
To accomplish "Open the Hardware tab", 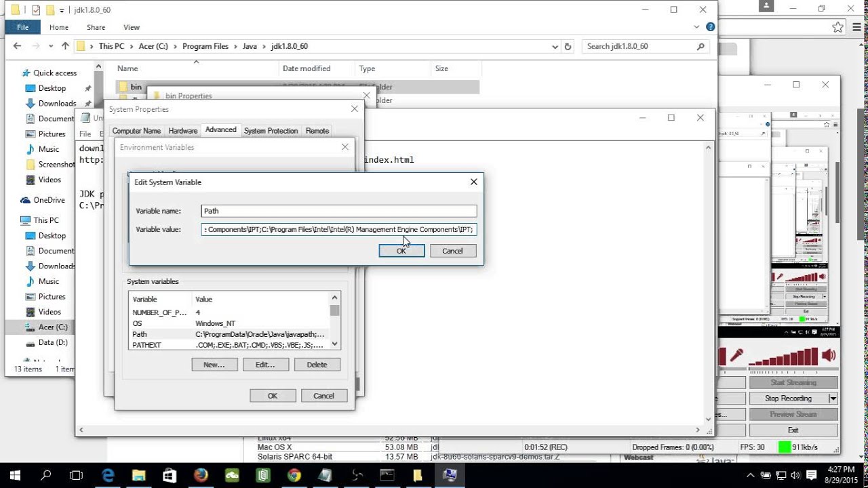I will (183, 131).
